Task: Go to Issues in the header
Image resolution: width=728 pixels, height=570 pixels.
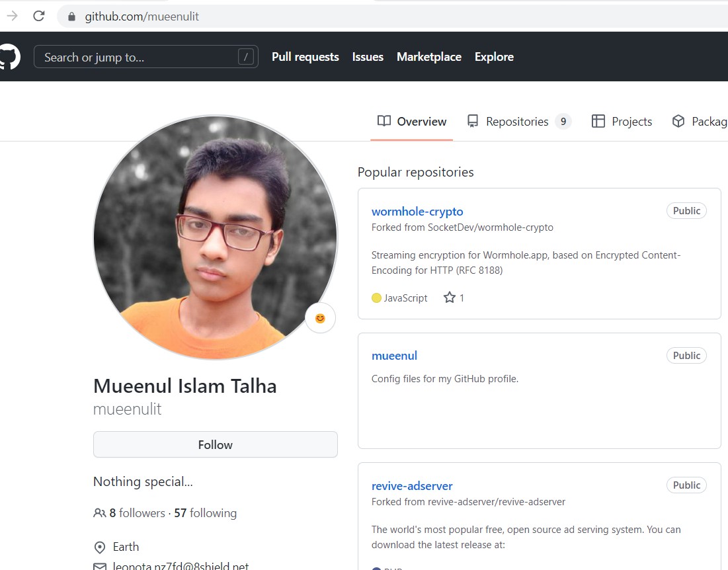Action: tap(368, 57)
